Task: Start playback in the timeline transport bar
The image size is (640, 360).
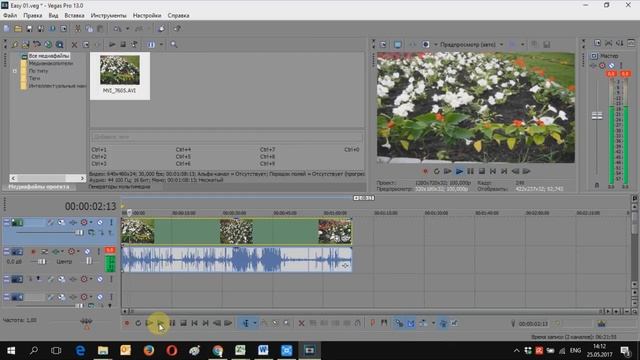Action: pos(160,323)
